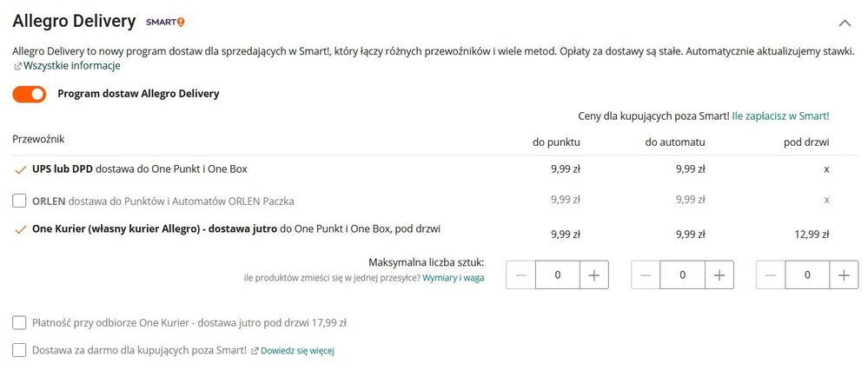Click the do automatu quantity input field
868x370 pixels.
[x=683, y=274]
